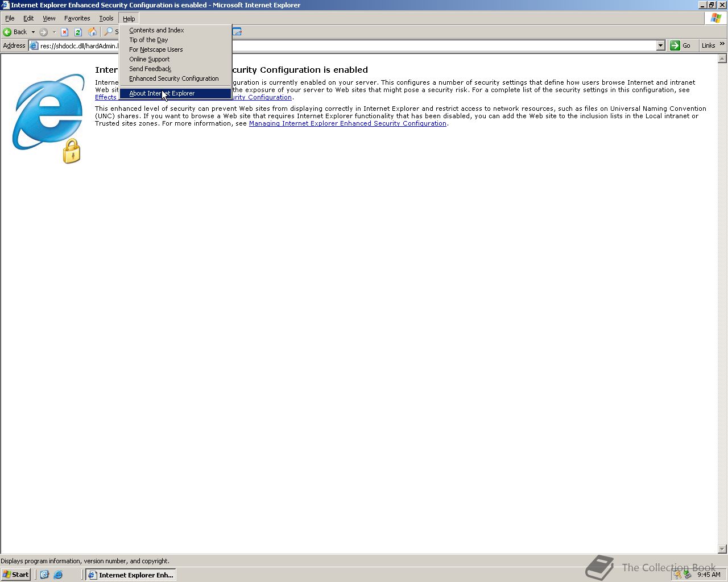
Task: Choose Tip of the Day
Action: (175, 40)
